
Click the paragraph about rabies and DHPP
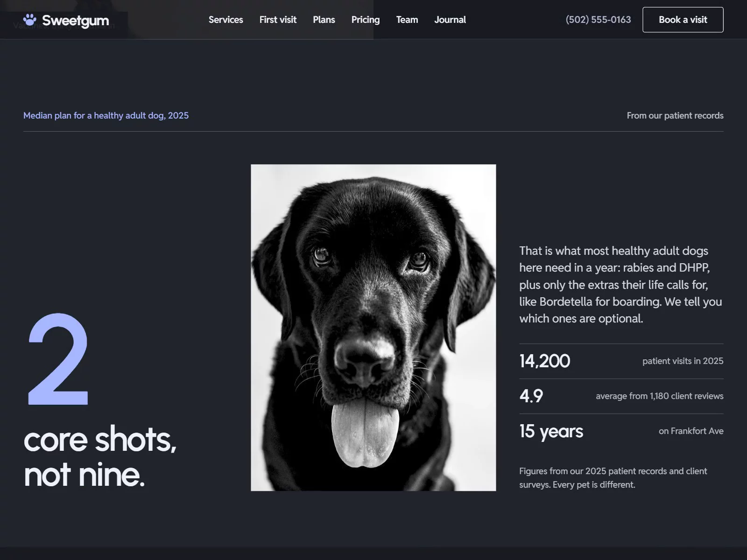coord(621,285)
